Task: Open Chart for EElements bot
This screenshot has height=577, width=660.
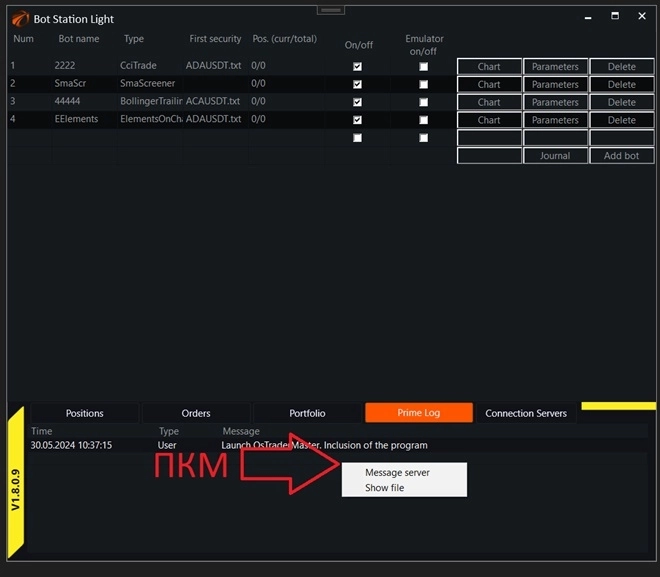Action: (489, 120)
